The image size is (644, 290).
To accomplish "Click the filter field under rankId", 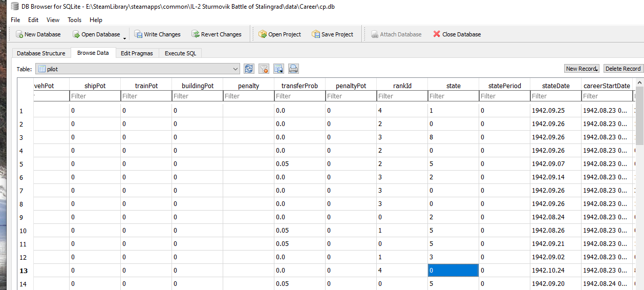I will [402, 96].
